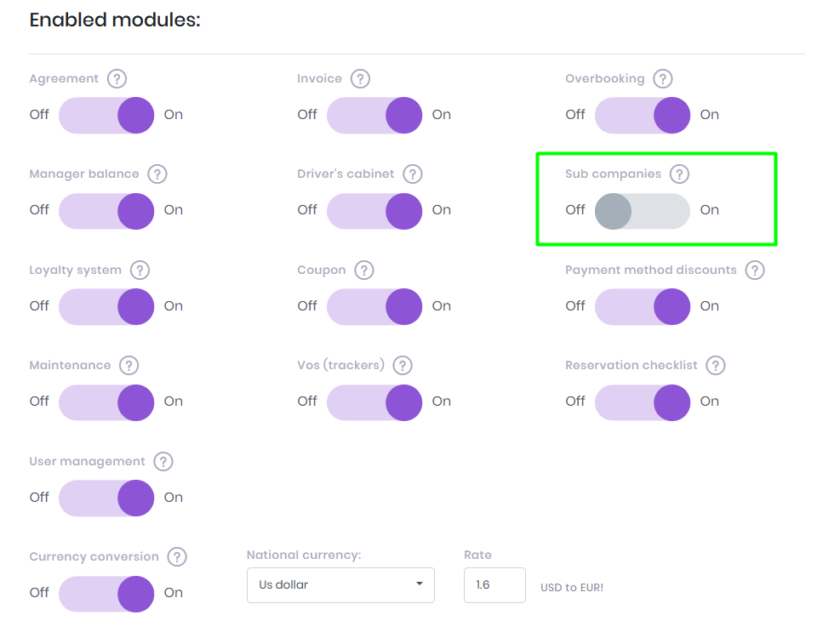Click the question mark beside Invoice

360,79
